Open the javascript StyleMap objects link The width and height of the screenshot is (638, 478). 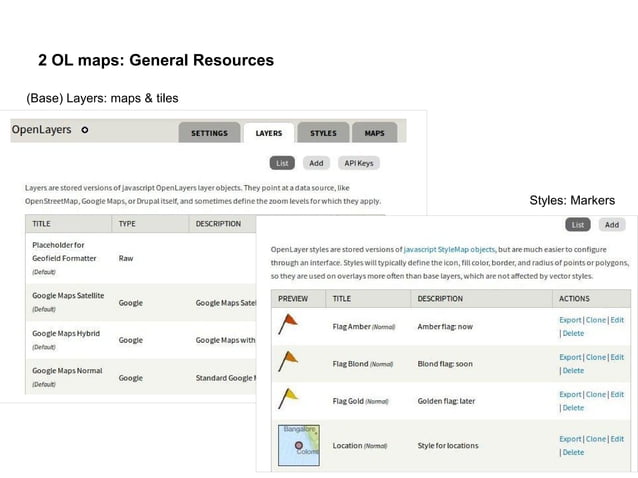click(449, 249)
